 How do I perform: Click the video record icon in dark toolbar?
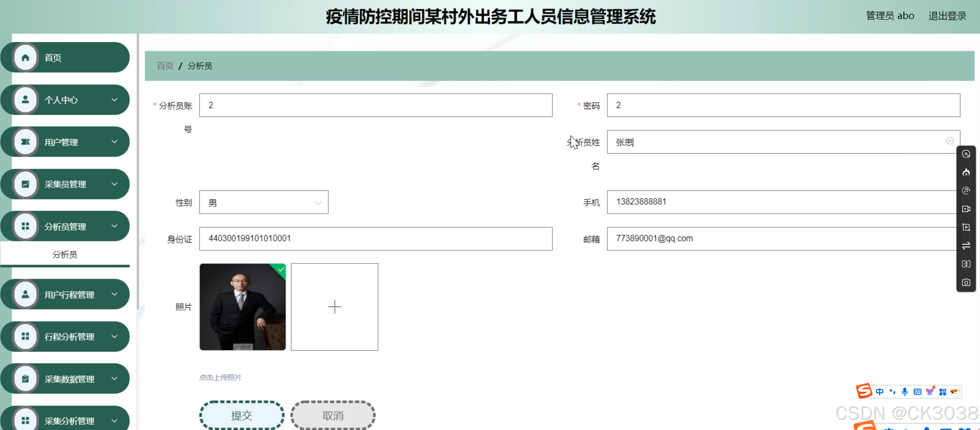coord(966,209)
